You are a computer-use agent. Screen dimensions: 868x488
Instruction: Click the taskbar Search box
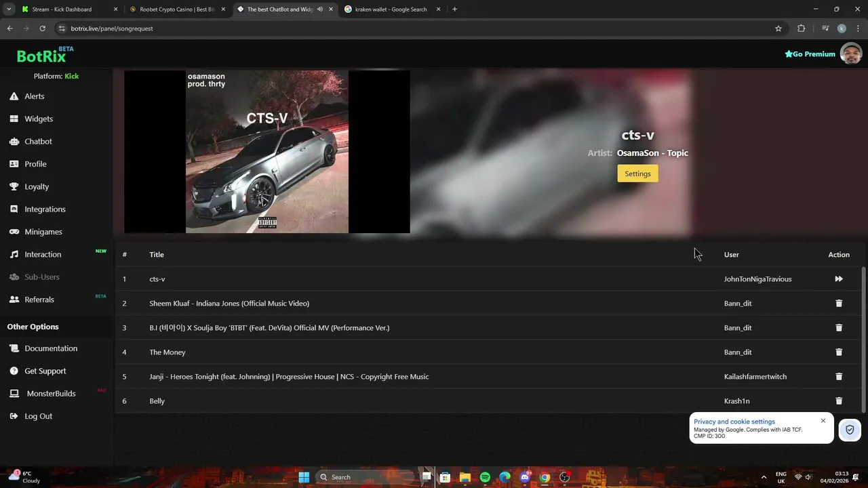point(366,477)
